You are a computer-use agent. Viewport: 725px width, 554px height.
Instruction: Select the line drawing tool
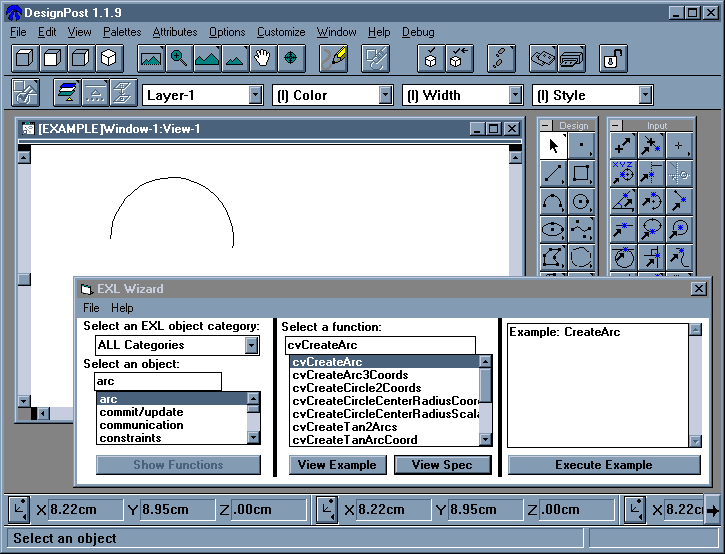point(553,174)
